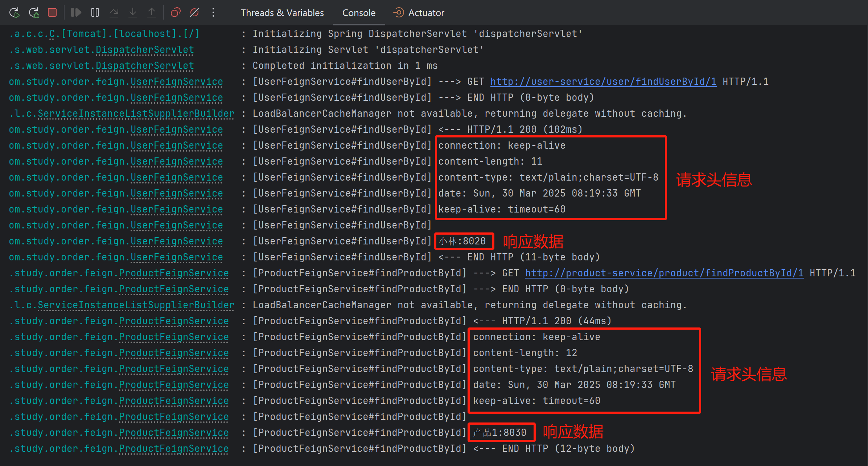This screenshot has width=868, height=466.
Task: Click the Step Into icon
Action: tap(133, 13)
